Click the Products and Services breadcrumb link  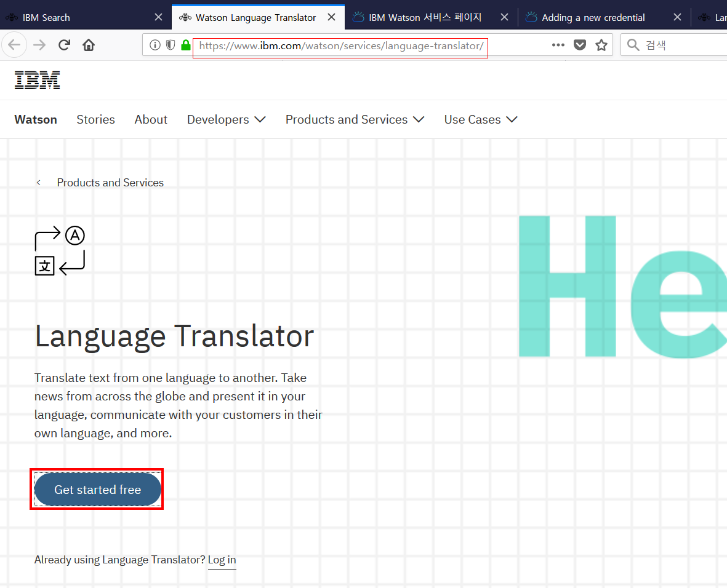[110, 183]
